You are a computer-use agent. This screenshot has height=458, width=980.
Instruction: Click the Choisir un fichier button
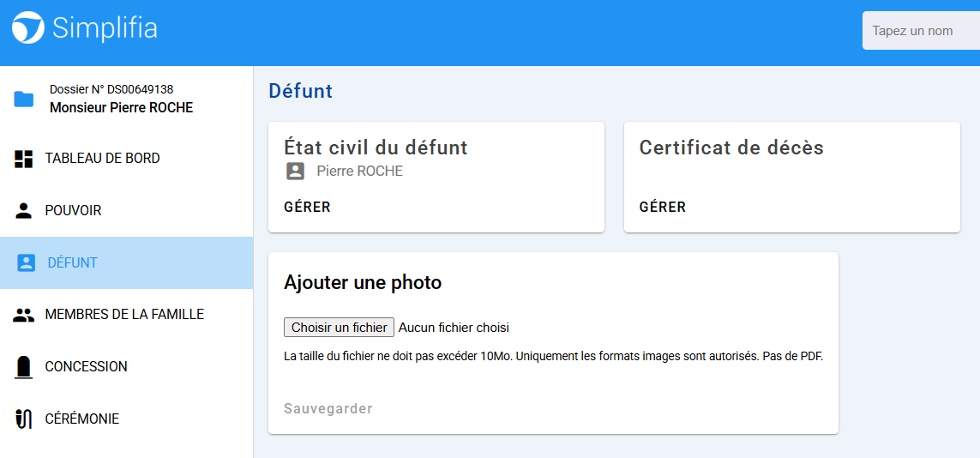click(340, 328)
